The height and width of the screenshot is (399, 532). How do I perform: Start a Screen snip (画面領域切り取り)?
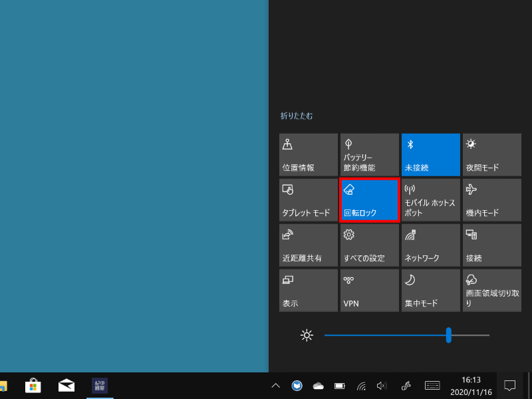[x=491, y=290]
